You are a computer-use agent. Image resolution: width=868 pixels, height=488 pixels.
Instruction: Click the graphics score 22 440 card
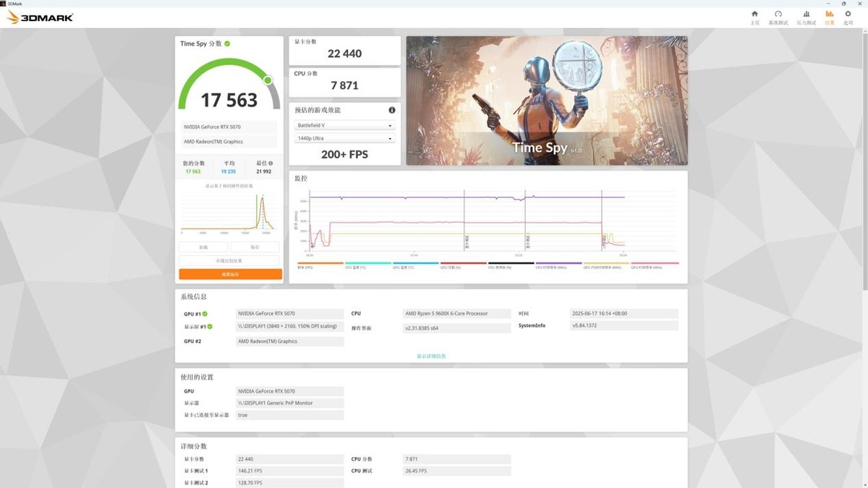point(344,51)
